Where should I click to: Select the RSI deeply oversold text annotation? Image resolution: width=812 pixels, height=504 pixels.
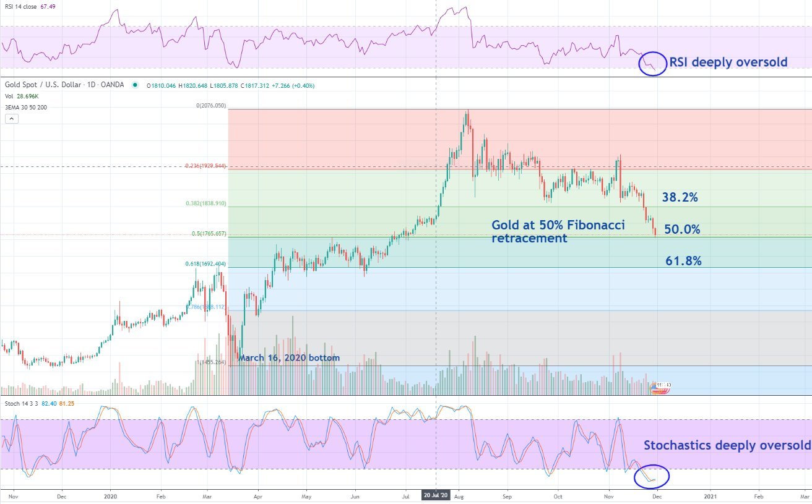[x=728, y=62]
